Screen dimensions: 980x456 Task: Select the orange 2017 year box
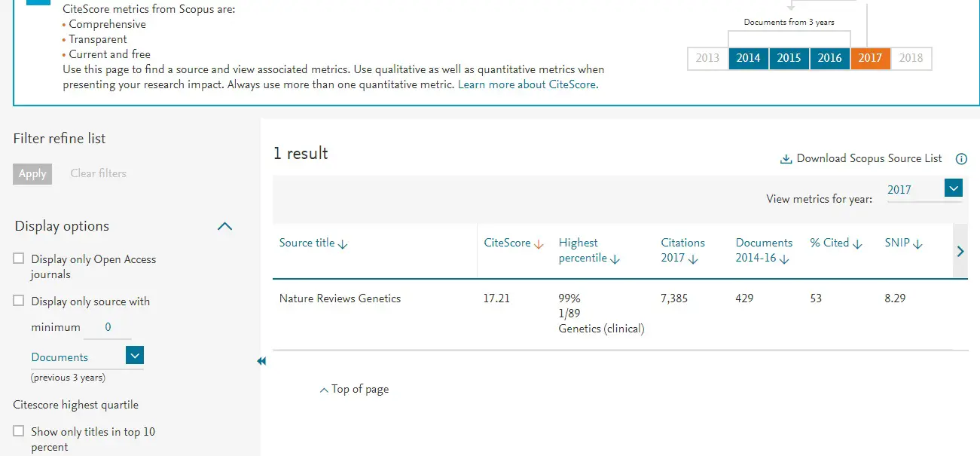(870, 58)
